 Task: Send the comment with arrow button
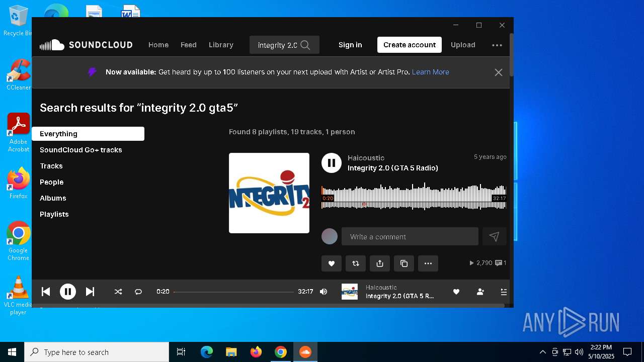point(495,236)
